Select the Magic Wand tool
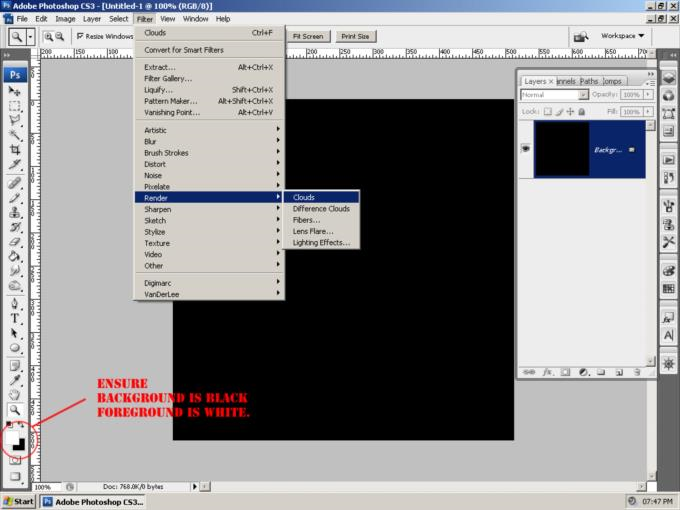The image size is (680, 510). click(x=15, y=135)
